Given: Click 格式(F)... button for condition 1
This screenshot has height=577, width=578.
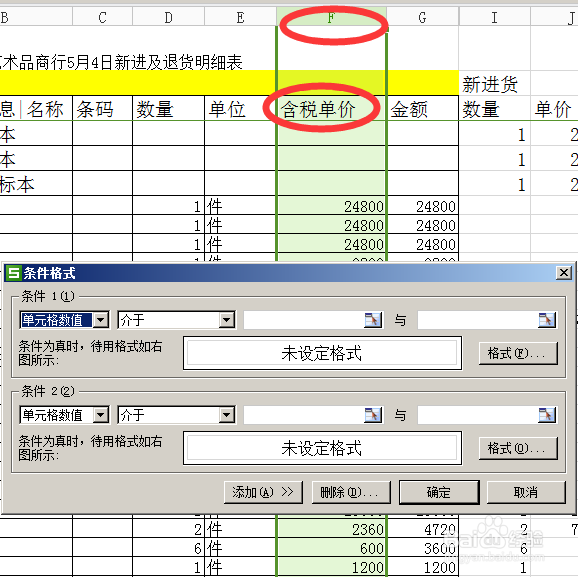Looking at the screenshot, I should [x=518, y=353].
